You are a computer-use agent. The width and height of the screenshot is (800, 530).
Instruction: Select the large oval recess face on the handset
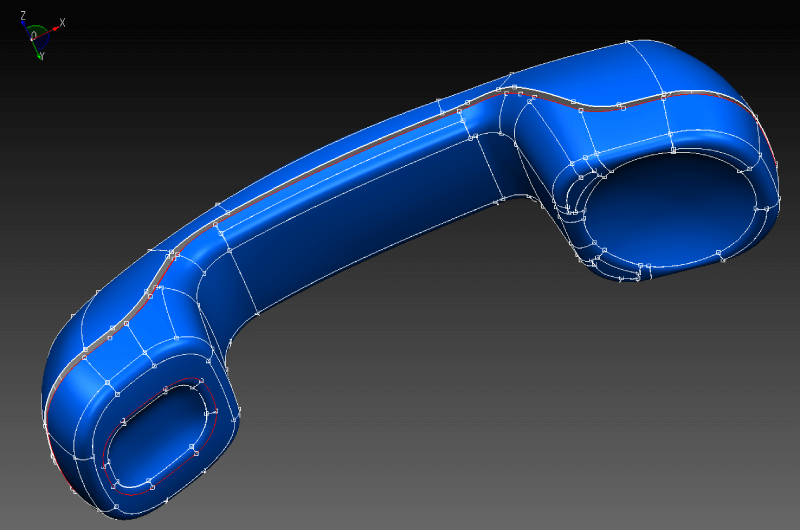coord(669,210)
